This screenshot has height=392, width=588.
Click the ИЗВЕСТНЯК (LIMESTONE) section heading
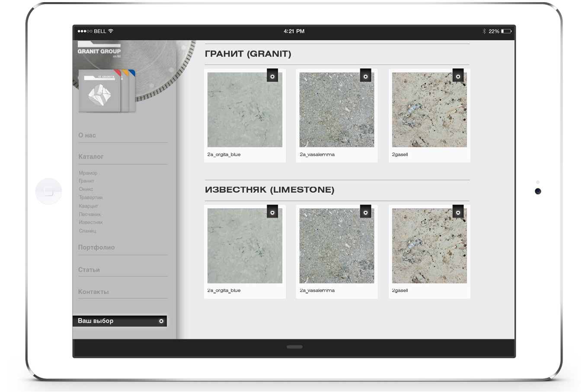(270, 190)
